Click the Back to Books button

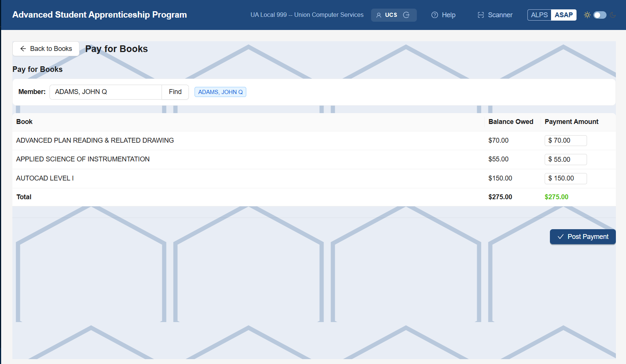pyautogui.click(x=46, y=49)
